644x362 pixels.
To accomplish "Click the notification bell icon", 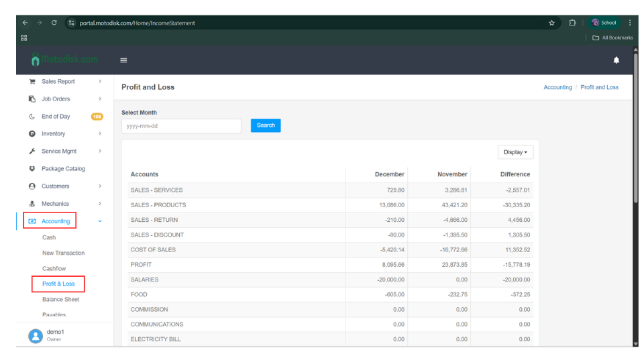I will 616,60.
